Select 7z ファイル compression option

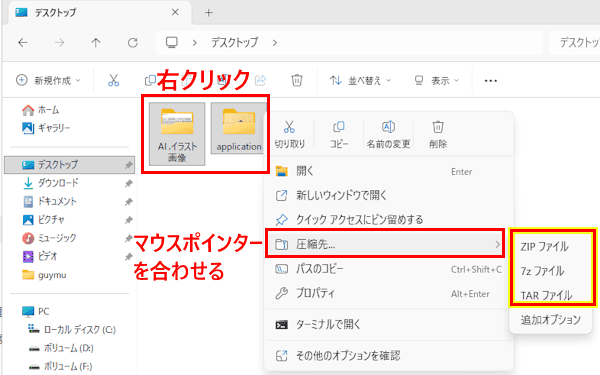[x=542, y=271]
